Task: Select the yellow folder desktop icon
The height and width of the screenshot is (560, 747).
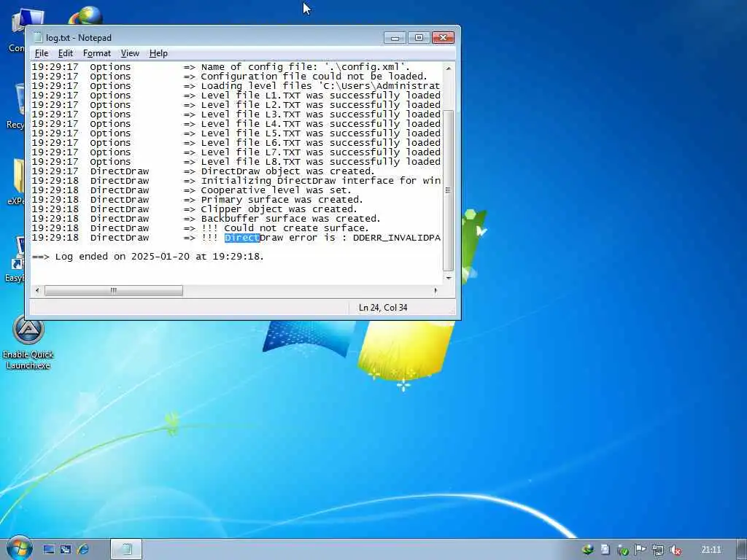Action: (17, 182)
